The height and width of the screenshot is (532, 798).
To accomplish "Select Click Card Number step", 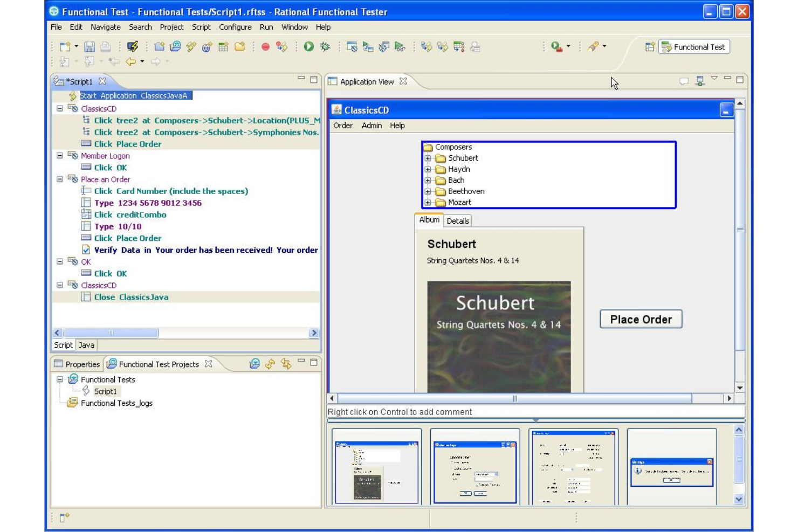I will tap(171, 191).
